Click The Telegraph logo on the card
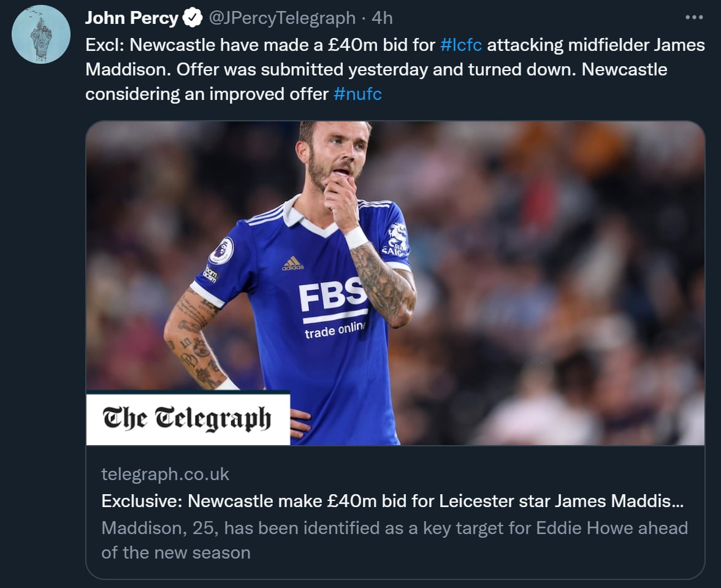This screenshot has width=721, height=588. coord(187,418)
